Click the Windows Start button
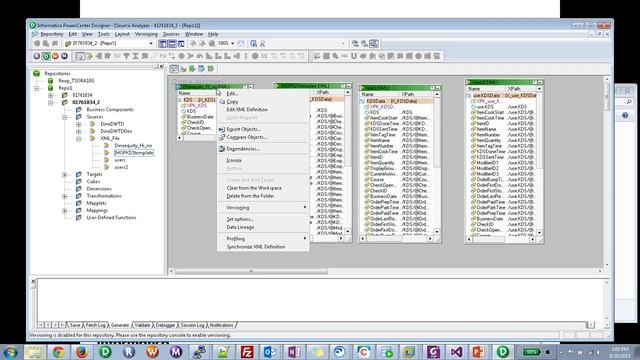The height and width of the screenshot is (360, 640). click(11, 351)
